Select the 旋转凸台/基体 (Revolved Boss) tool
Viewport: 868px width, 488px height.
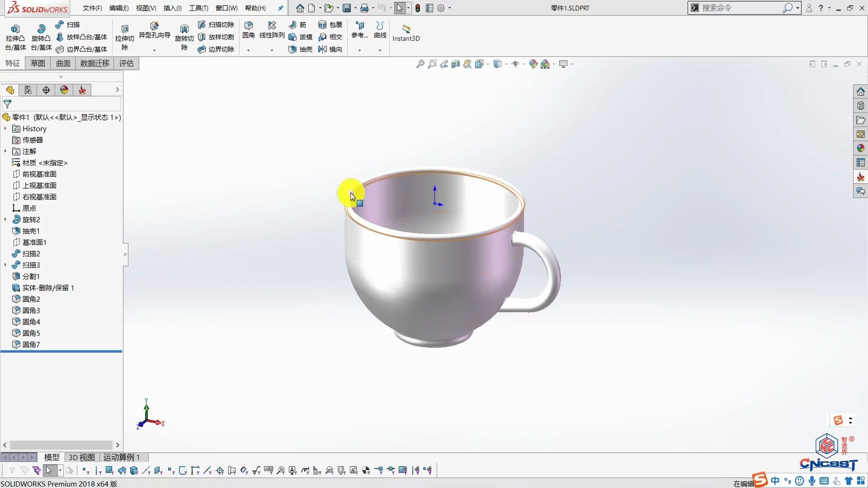(41, 36)
